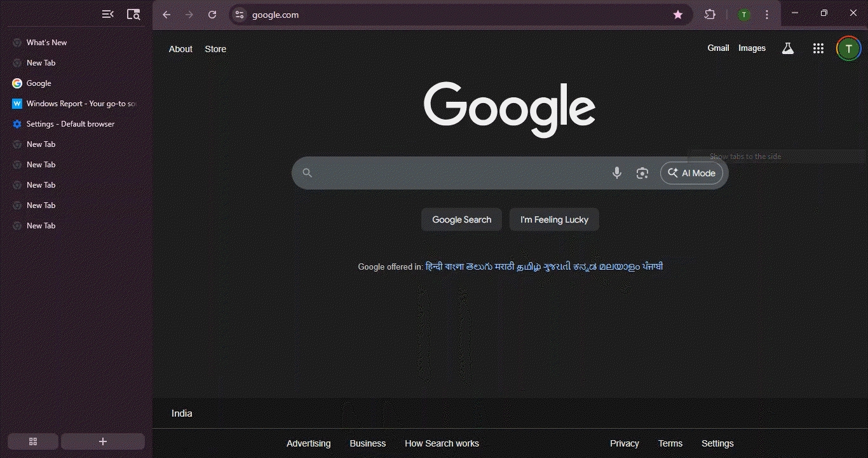Reload the current page
The height and width of the screenshot is (458, 868).
tap(212, 14)
